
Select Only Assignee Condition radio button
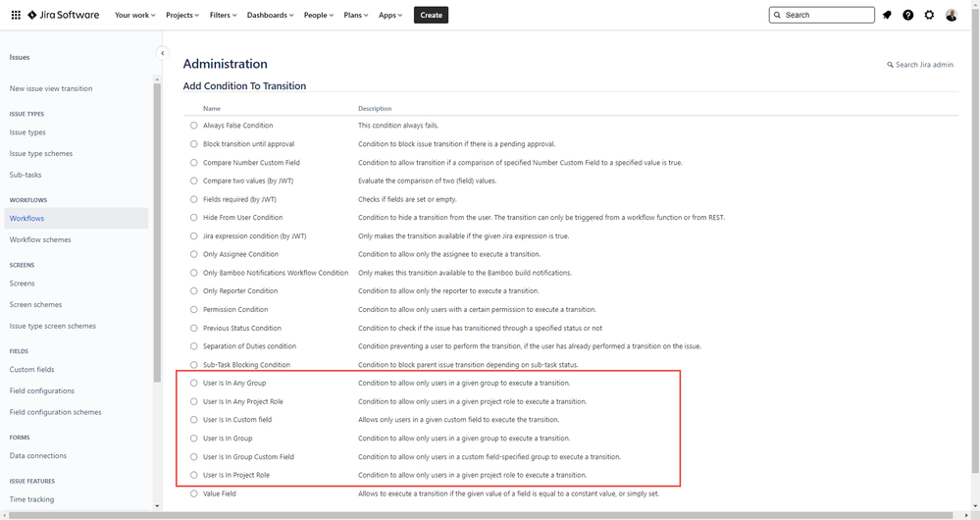(x=194, y=254)
